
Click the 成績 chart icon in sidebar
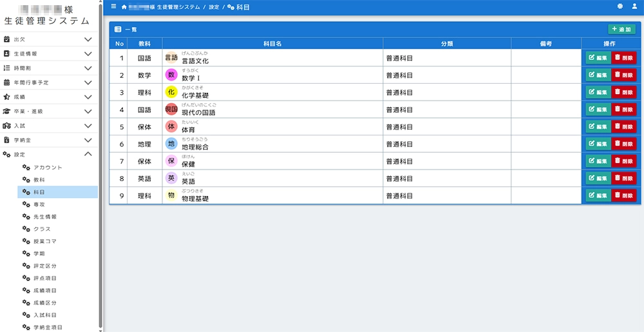point(7,97)
